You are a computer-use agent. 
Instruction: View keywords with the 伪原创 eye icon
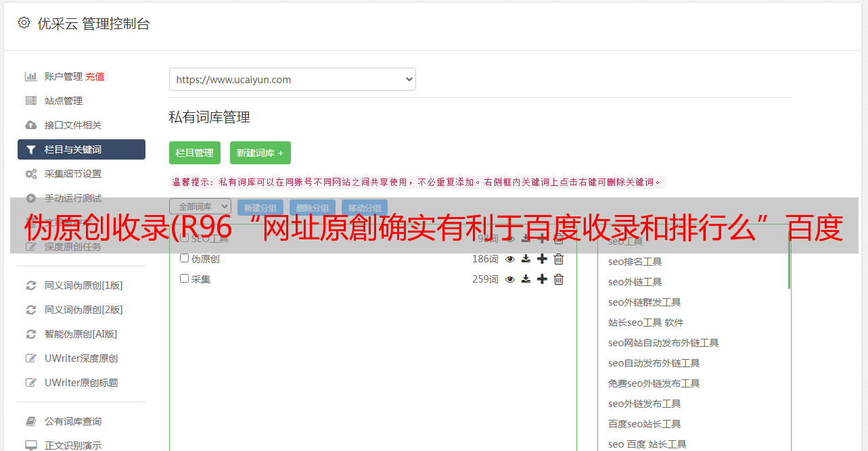[x=510, y=259]
